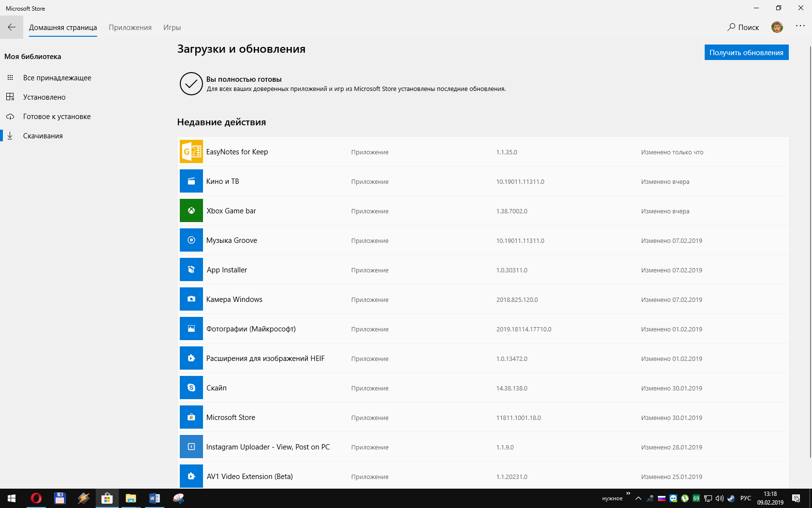Click version 14.38.138.0

512,388
